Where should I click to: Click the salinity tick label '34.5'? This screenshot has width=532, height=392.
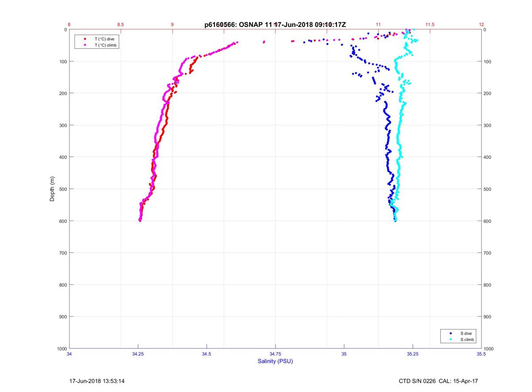207,354
